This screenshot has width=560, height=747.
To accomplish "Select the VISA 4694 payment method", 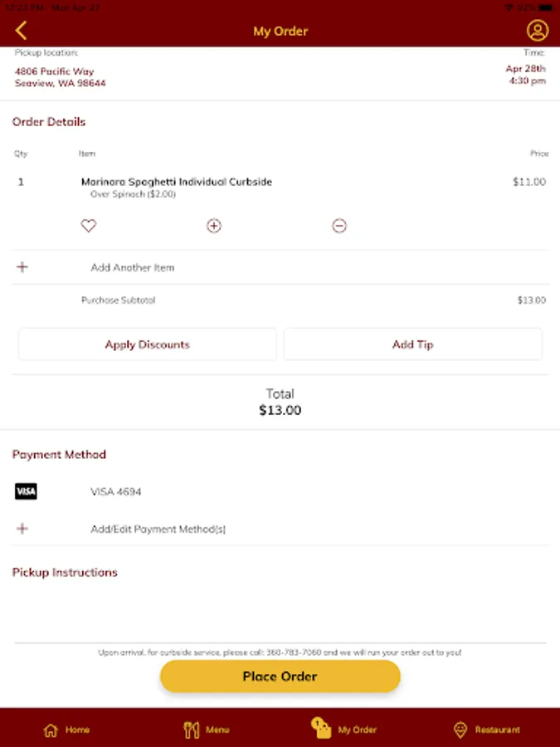I will coord(116,491).
